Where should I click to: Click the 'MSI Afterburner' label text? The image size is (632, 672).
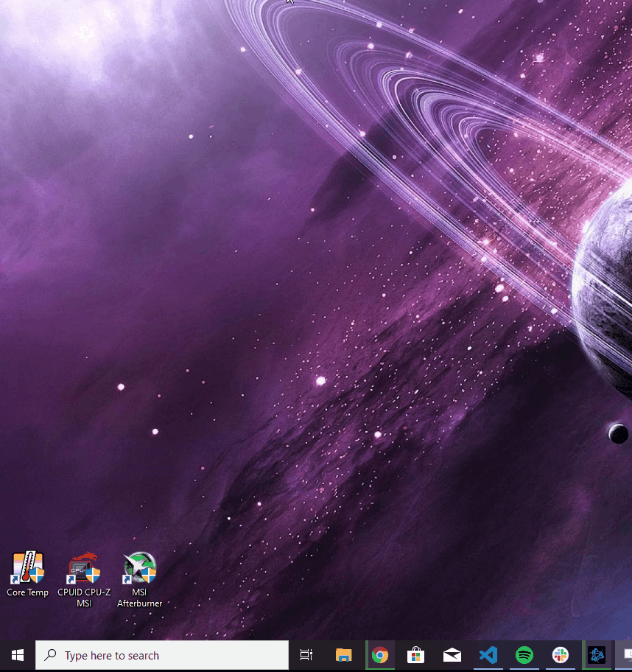pyautogui.click(x=140, y=598)
